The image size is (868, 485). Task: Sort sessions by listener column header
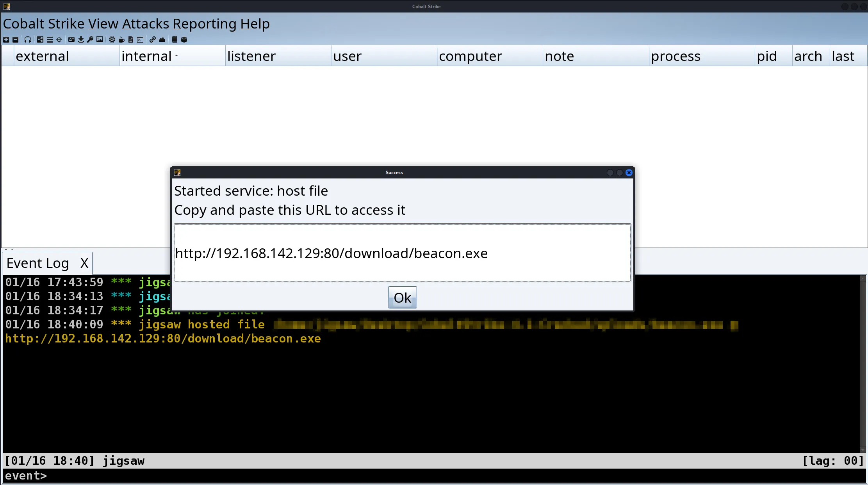click(x=278, y=56)
